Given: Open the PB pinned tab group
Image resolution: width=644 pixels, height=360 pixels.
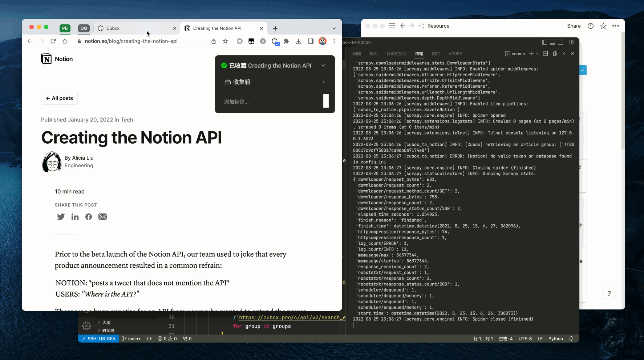Looking at the screenshot, I should [x=65, y=28].
